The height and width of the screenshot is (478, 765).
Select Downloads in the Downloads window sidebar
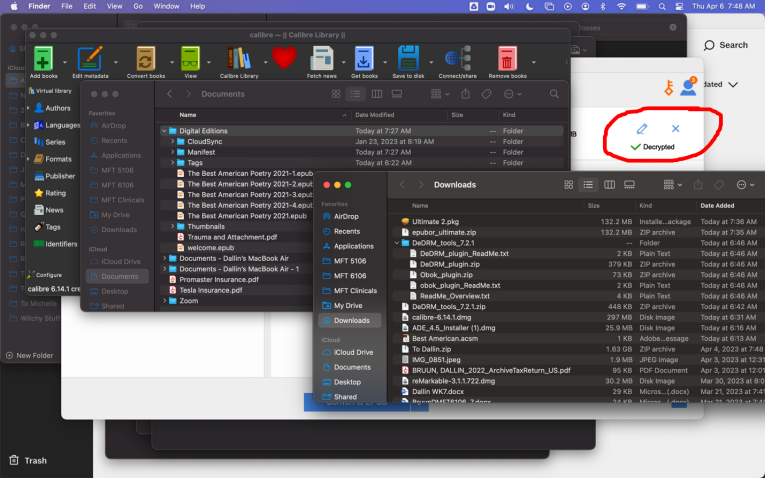[349, 320]
